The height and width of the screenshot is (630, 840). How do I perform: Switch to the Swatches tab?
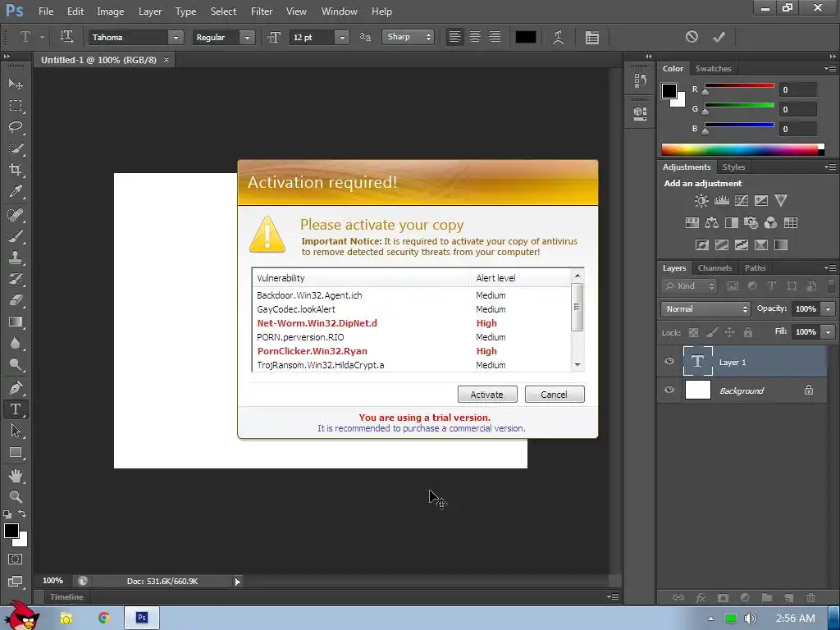click(x=713, y=69)
